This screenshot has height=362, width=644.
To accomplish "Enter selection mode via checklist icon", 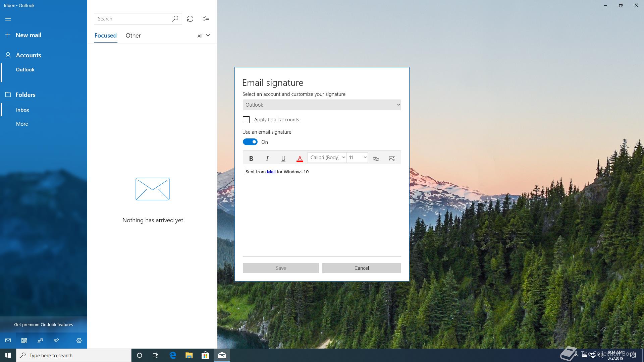I will [206, 19].
